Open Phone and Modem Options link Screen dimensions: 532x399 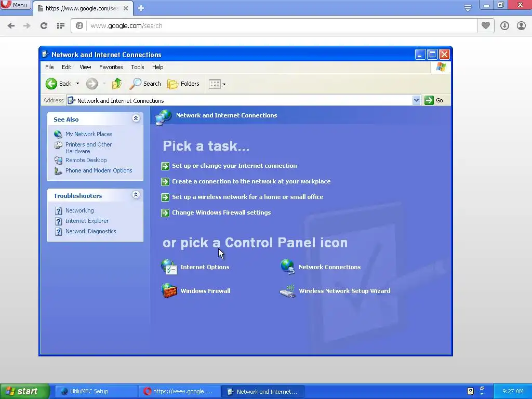coord(99,170)
